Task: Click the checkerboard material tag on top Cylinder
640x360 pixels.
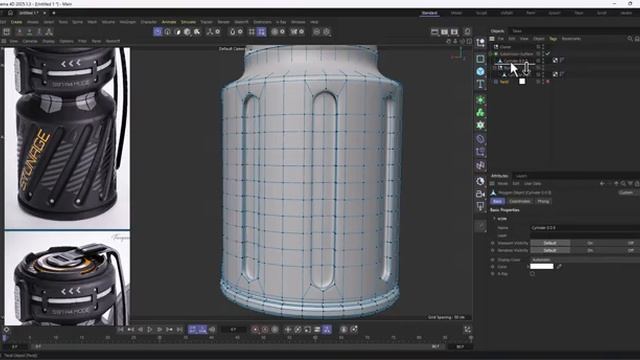Action: point(555,60)
